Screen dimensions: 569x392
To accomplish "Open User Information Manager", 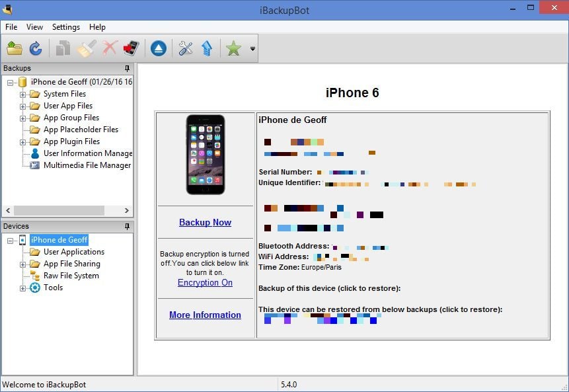I will pos(88,153).
